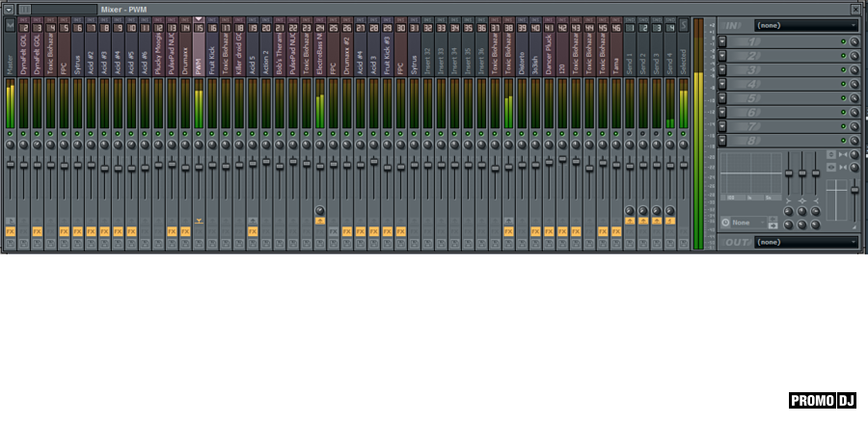This screenshot has height=424, width=868.
Task: Click the first EQ band level slider
Action: 789,173
